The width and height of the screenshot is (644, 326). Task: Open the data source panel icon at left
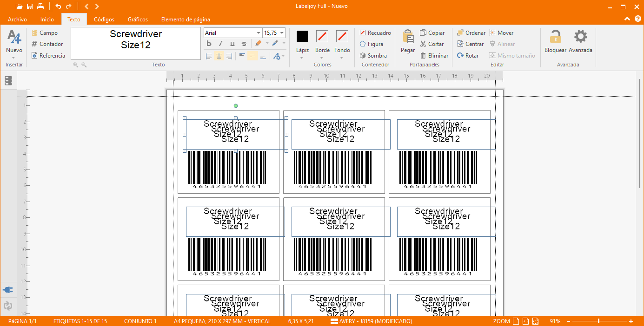point(8,81)
